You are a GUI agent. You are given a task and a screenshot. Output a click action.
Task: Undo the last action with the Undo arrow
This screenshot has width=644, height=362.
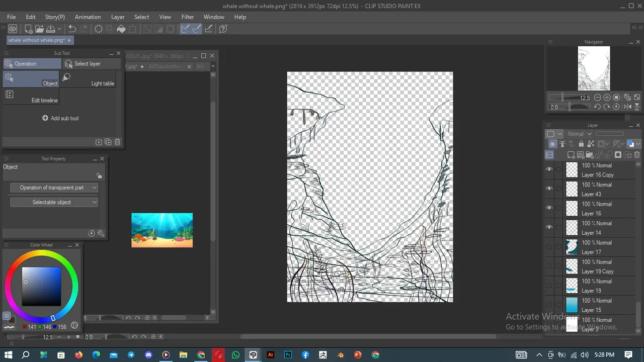72,29
